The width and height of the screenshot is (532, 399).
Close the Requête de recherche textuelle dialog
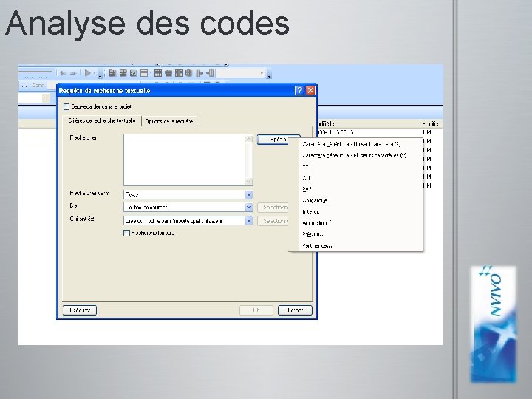(310, 90)
